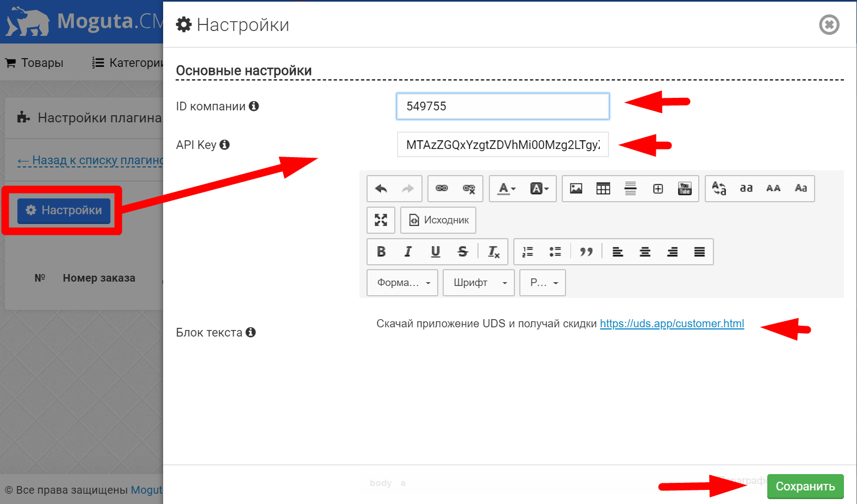Image resolution: width=857 pixels, height=504 pixels.
Task: Toggle bold formatting
Action: [x=381, y=252]
